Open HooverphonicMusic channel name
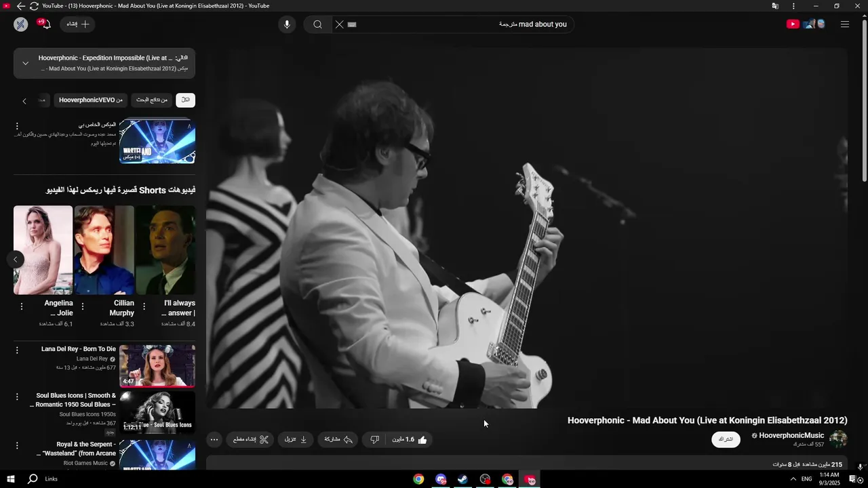This screenshot has width=868, height=488. tap(791, 436)
